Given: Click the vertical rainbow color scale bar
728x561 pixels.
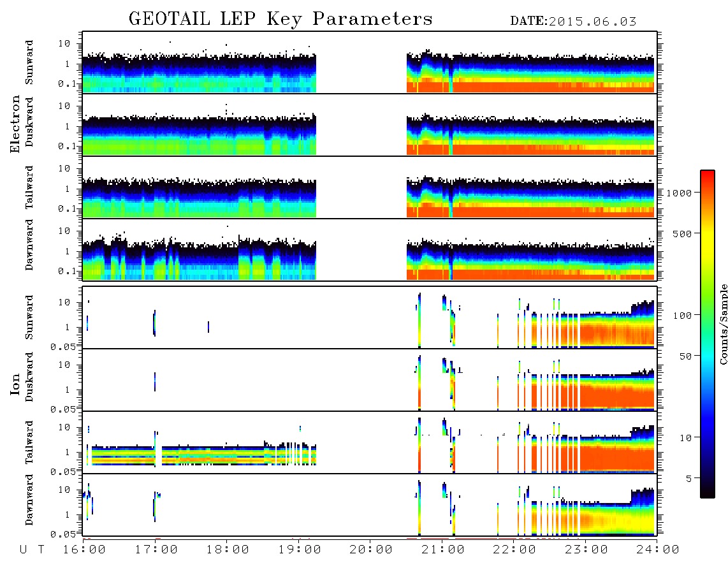Looking at the screenshot, I should tap(707, 334).
